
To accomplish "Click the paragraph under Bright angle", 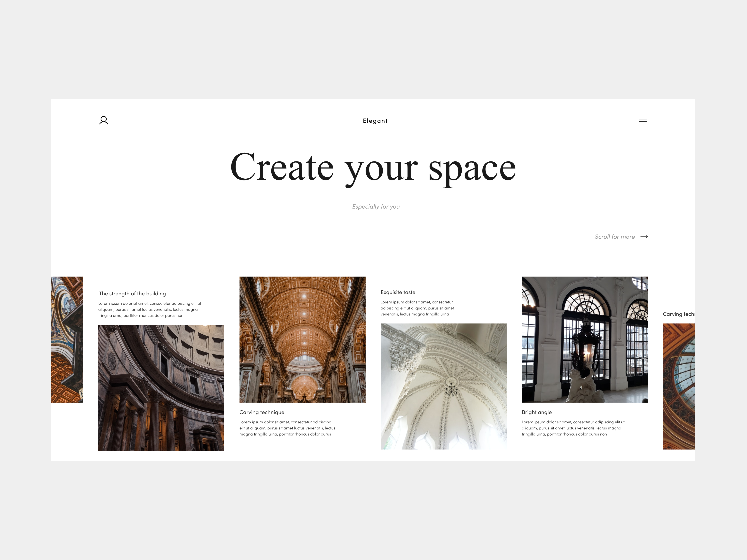I will (573, 428).
